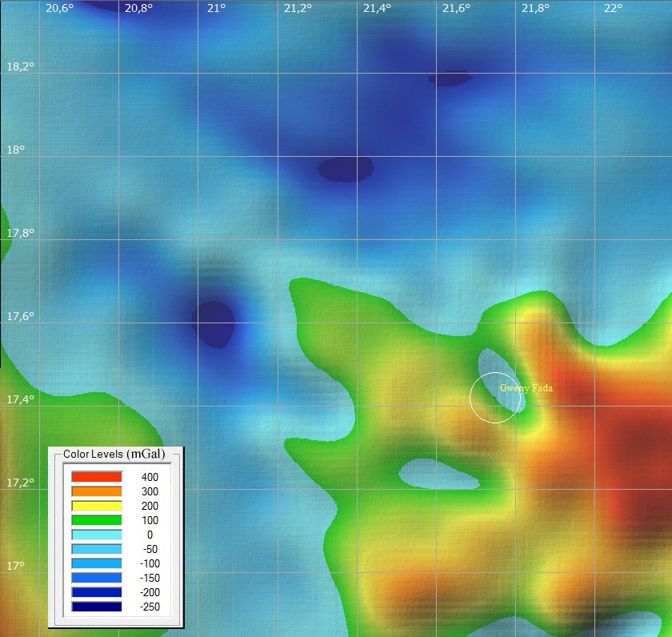Screen dimensions: 672x637
Task: Click the 17,6° latitude label
Action: pyautogui.click(x=21, y=316)
